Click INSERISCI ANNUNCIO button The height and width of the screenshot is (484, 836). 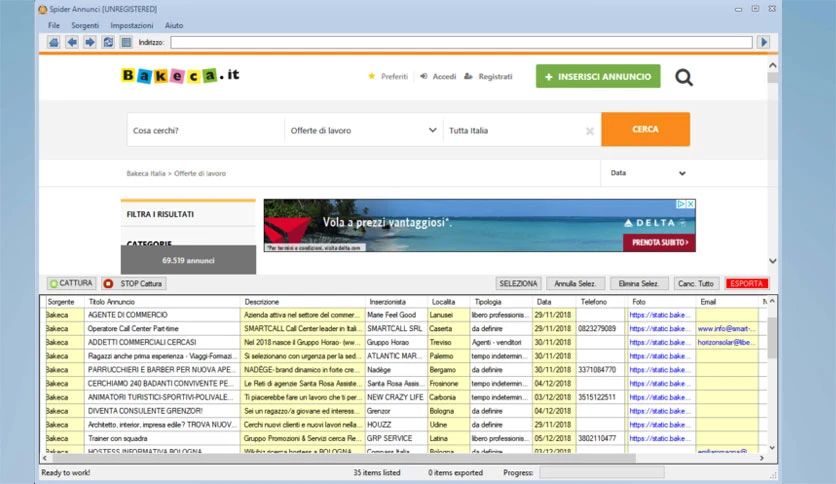click(598, 76)
